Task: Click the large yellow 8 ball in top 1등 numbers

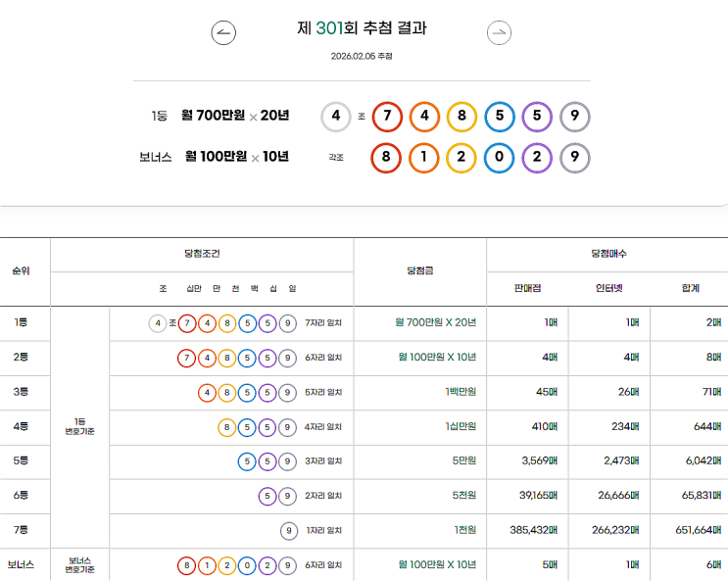Action: coord(461,117)
